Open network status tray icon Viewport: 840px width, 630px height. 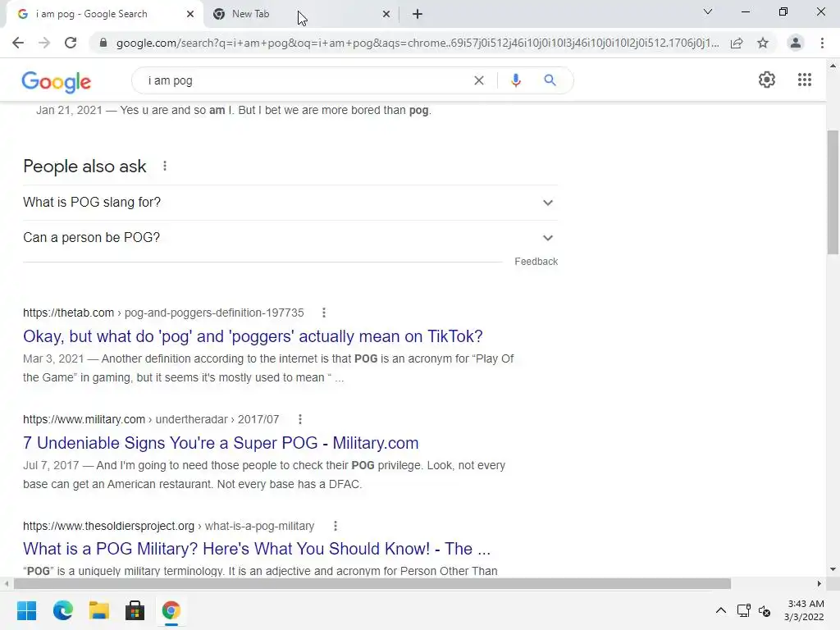[743, 610]
